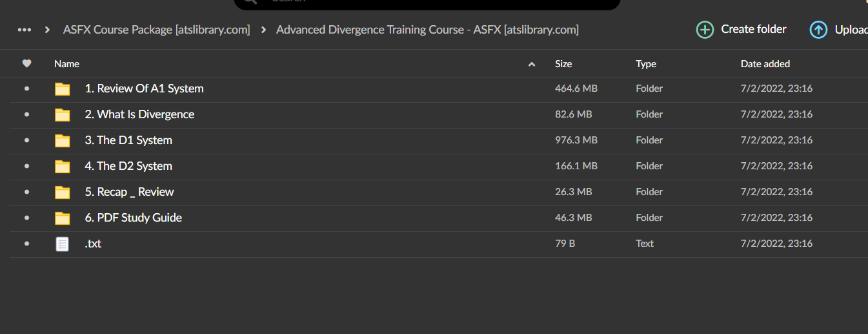
Task: Sort by Name column header
Action: click(x=66, y=63)
